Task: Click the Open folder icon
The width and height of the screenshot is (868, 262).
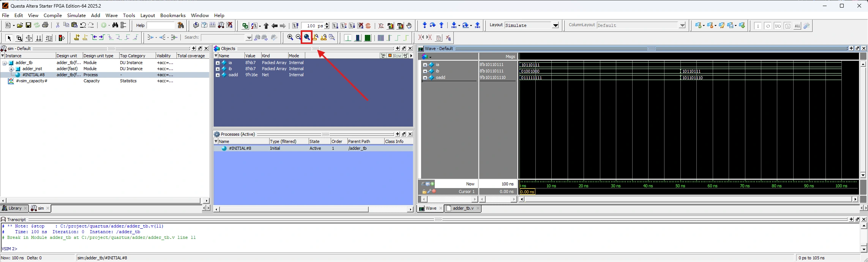Action: (x=20, y=25)
